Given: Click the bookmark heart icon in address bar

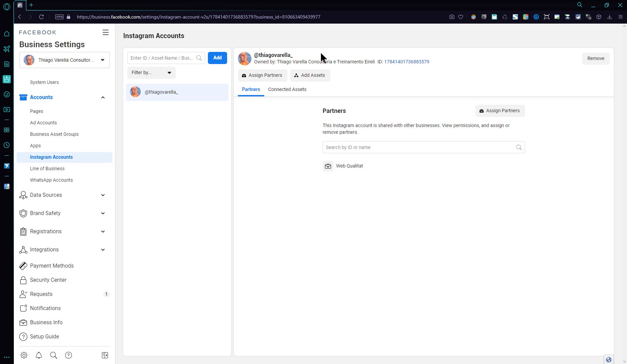Looking at the screenshot, I should click(461, 17).
